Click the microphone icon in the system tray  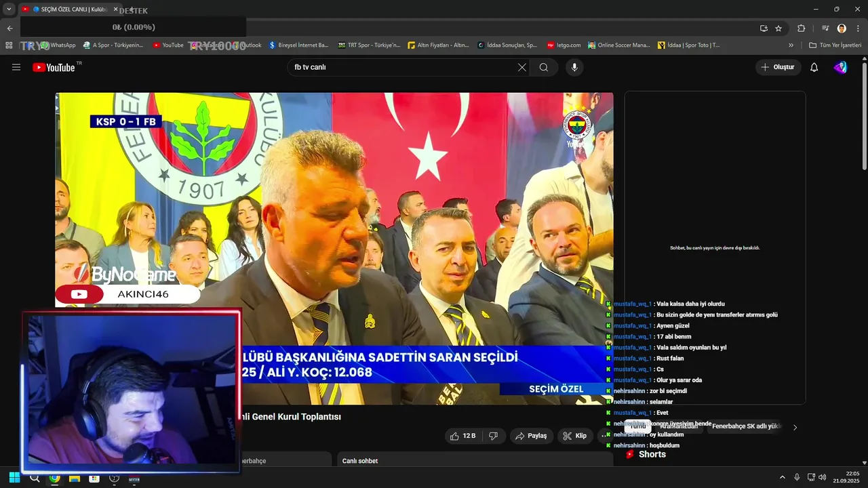pos(797,477)
